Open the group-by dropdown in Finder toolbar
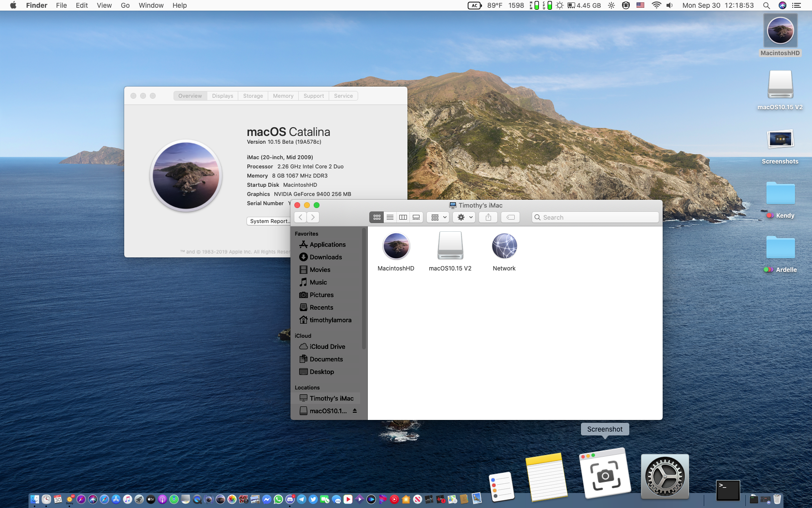The height and width of the screenshot is (508, 812). (x=438, y=217)
